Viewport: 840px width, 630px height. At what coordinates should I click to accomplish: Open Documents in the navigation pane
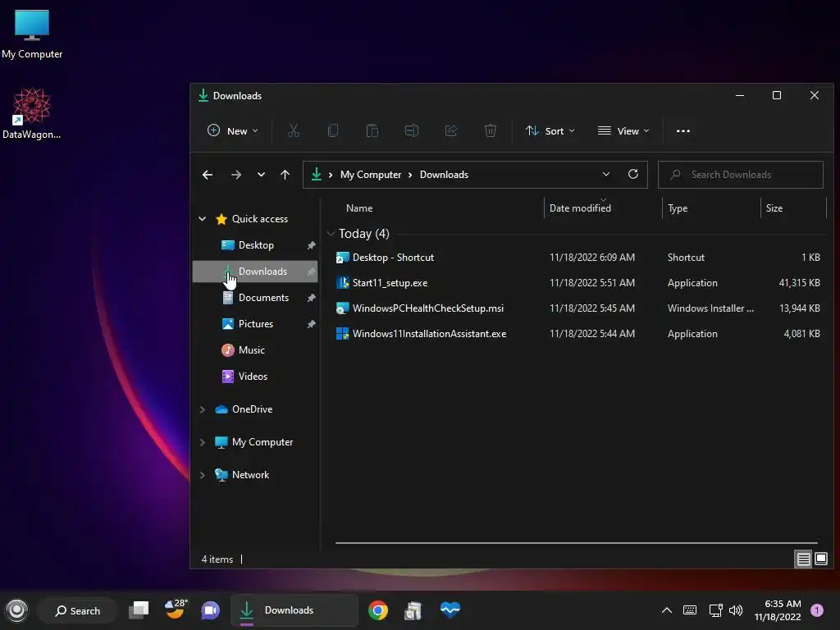(x=256, y=298)
